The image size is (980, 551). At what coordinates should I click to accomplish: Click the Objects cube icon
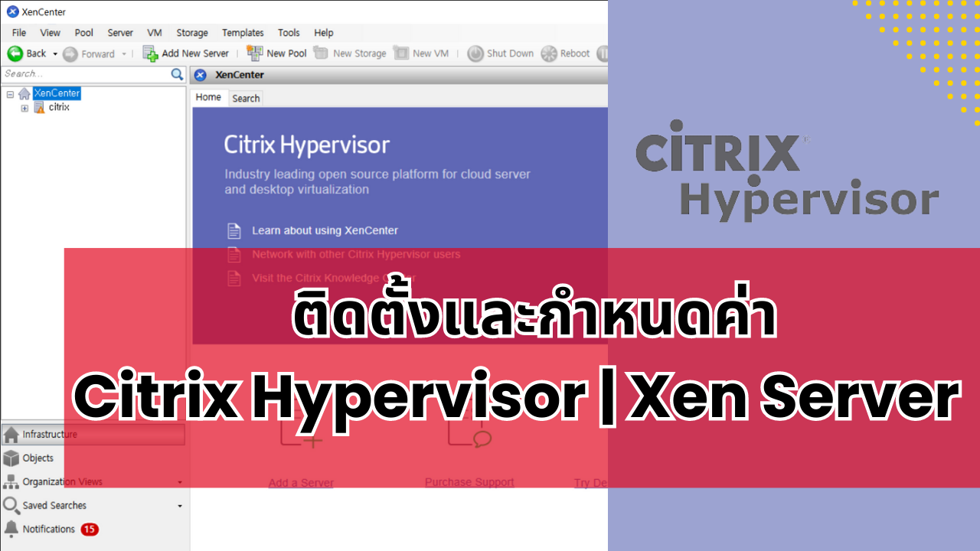click(x=11, y=458)
